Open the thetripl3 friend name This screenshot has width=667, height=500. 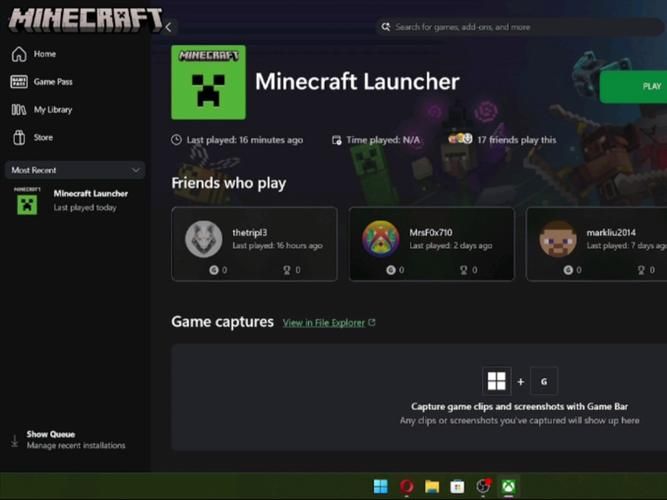point(250,232)
